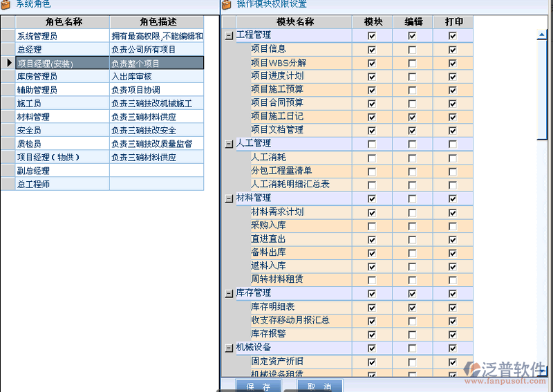Screen dimensions: 553x392
Task: Check 模块 box for 人工消耗
Action: pos(372,158)
